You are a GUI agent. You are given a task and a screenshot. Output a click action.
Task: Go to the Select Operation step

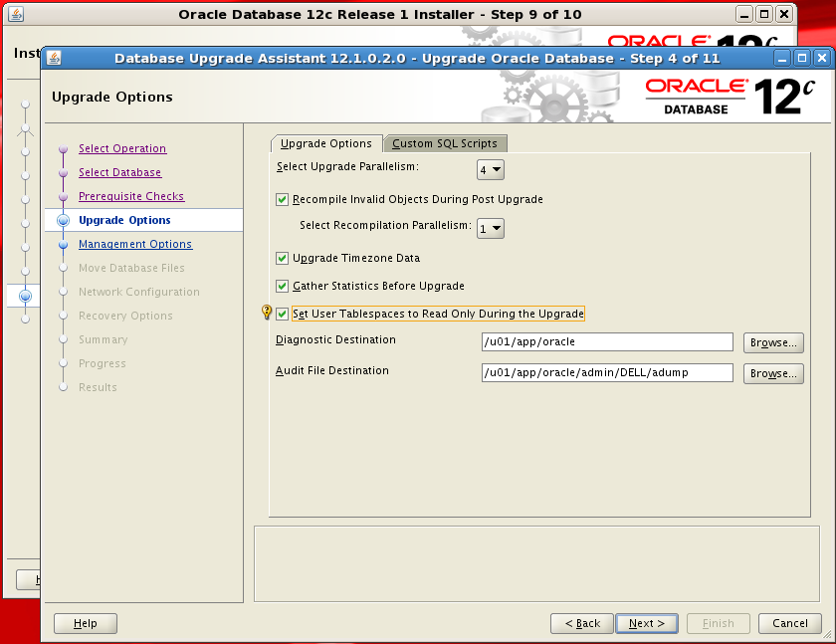[x=122, y=148]
